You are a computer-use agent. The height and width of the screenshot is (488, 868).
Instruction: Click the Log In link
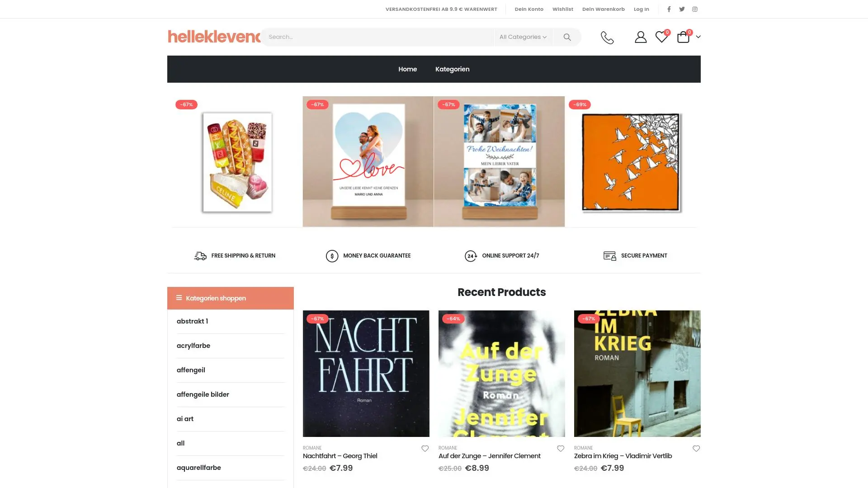tap(641, 9)
